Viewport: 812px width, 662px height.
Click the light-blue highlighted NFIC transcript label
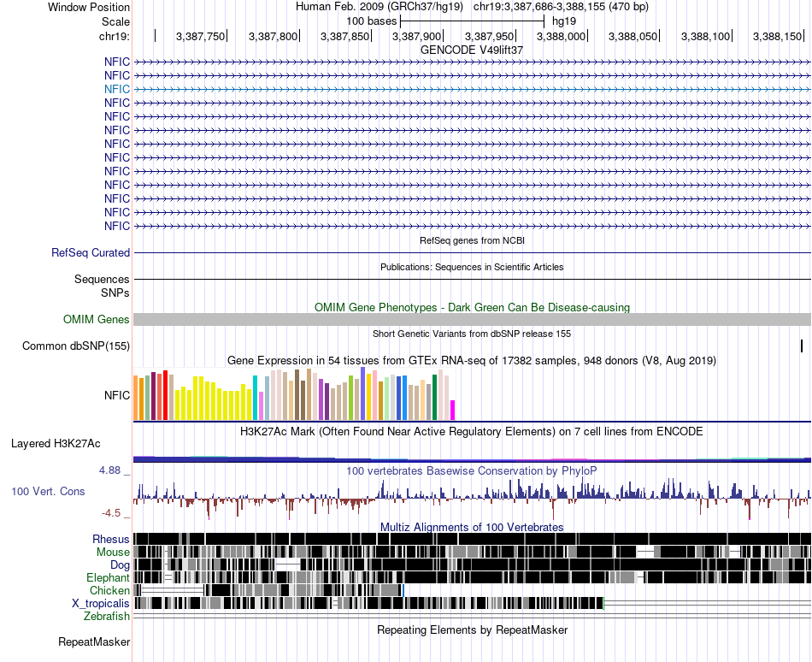(x=116, y=89)
